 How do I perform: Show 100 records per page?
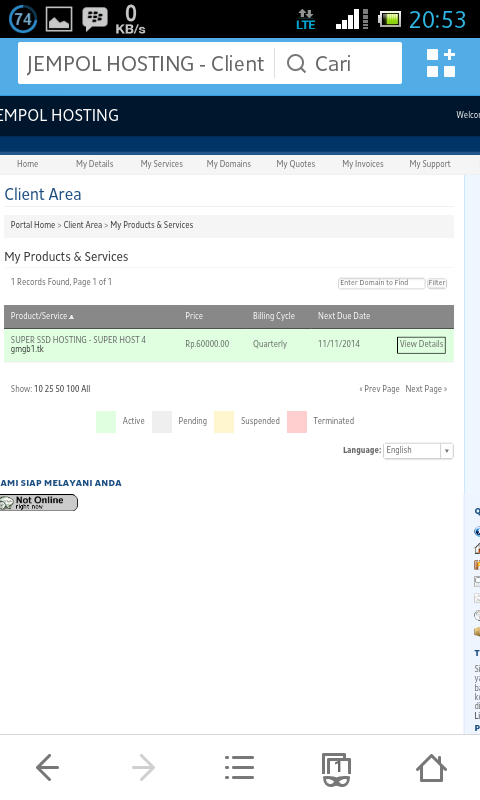pyautogui.click(x=72, y=389)
